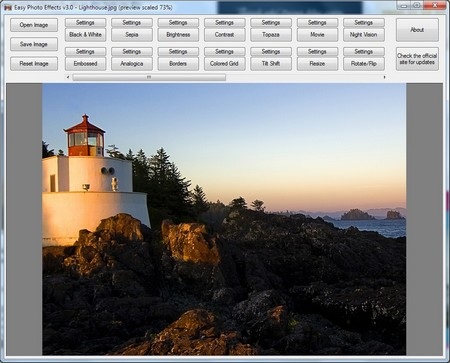The width and height of the screenshot is (450, 363).
Task: Apply the Contrast effect
Action: [224, 35]
